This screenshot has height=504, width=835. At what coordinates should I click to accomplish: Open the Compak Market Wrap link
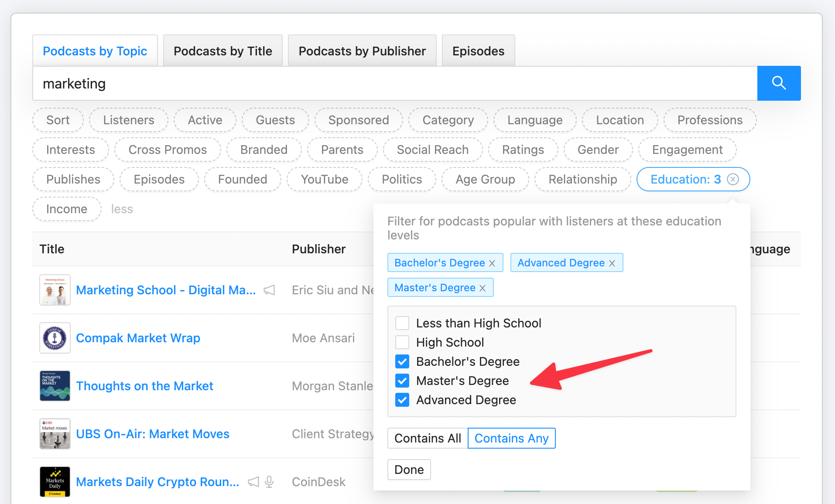click(138, 338)
